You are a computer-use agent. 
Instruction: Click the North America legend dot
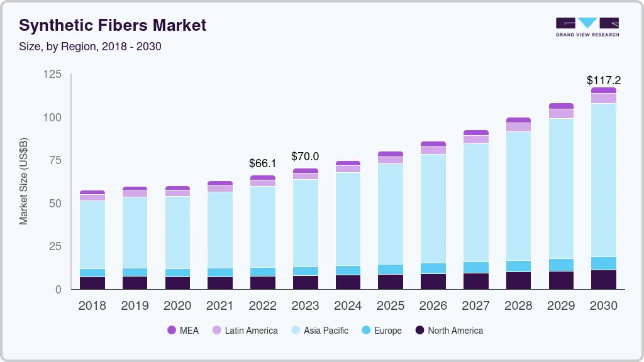[x=419, y=330]
